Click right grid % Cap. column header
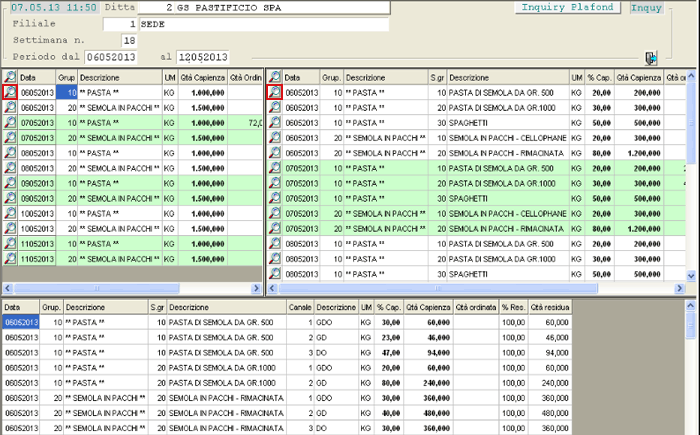 point(599,78)
